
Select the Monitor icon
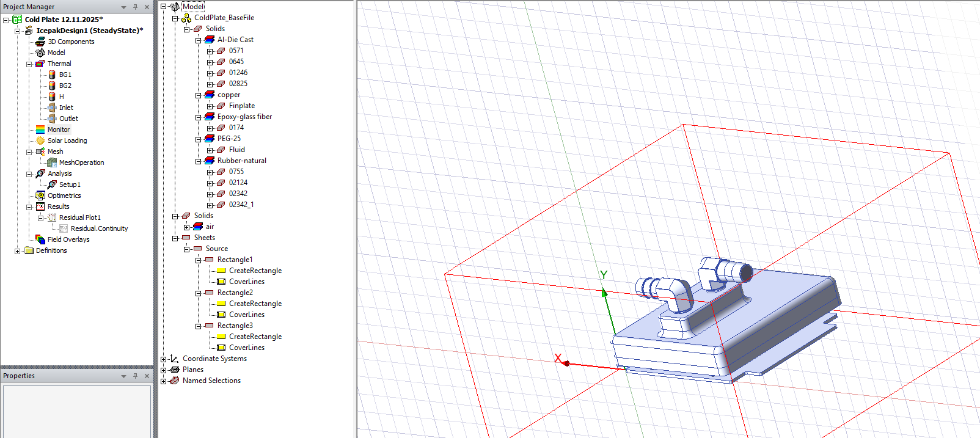coord(40,130)
